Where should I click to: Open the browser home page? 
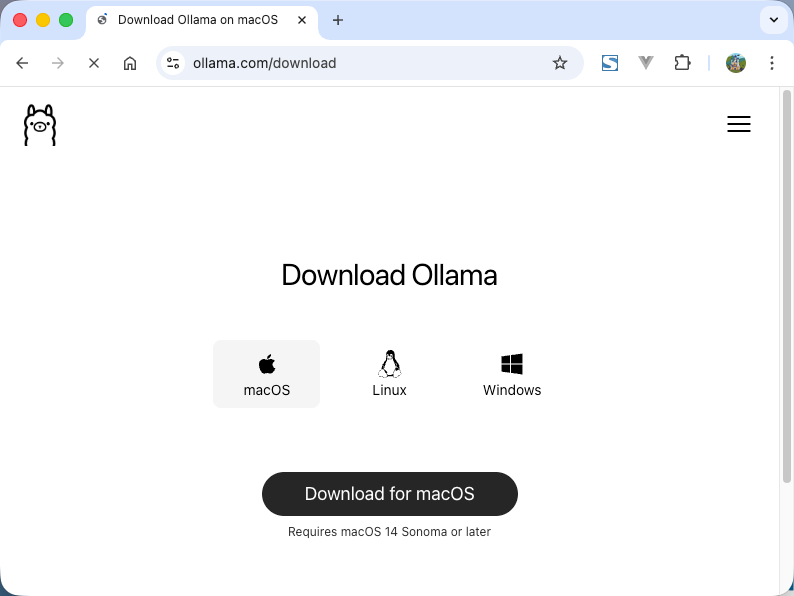click(130, 63)
